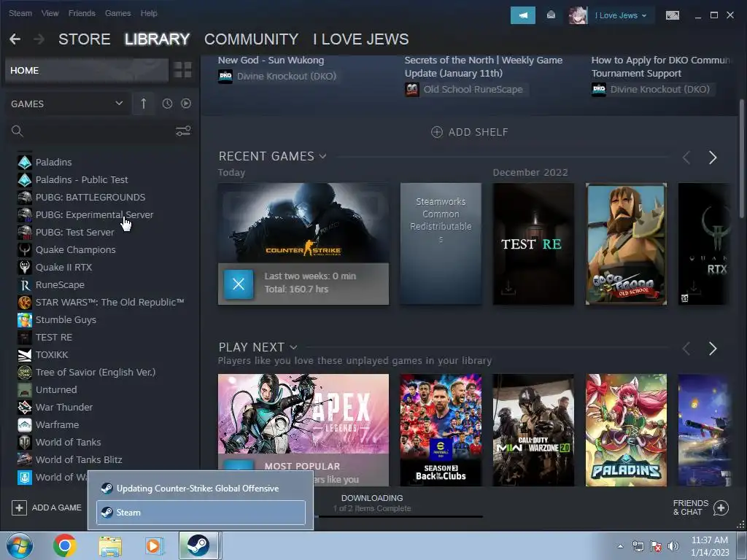Open the Paladins cover thumbnail
The image size is (747, 560).
(626, 430)
